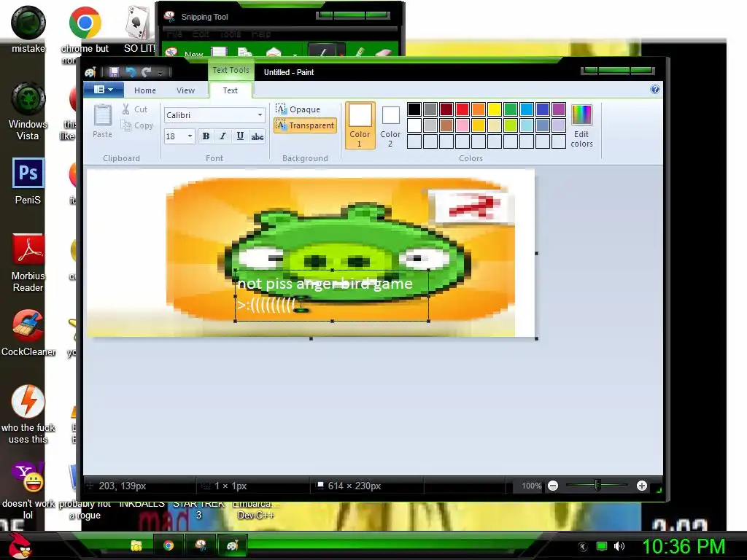Screen dimensions: 747x560
Task: Open the blue Paint file menu button
Action: click(x=104, y=90)
